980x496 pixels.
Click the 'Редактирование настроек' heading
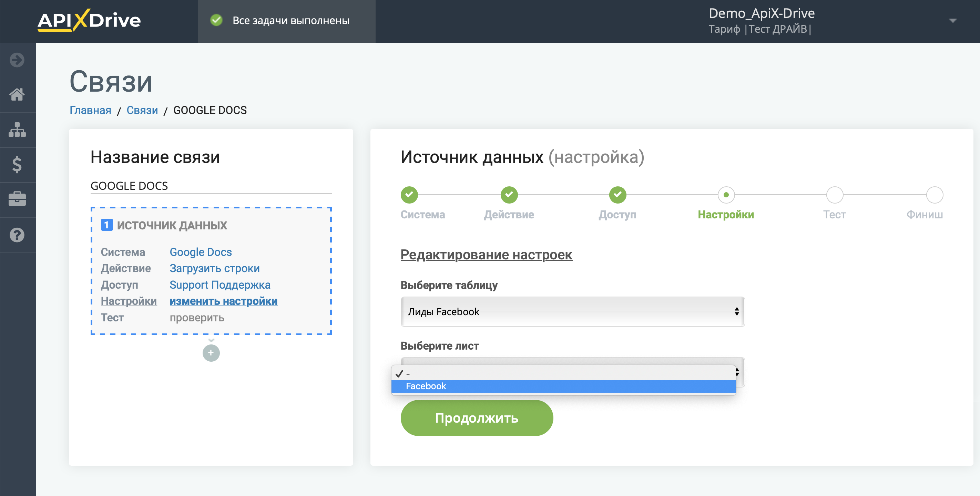point(486,255)
